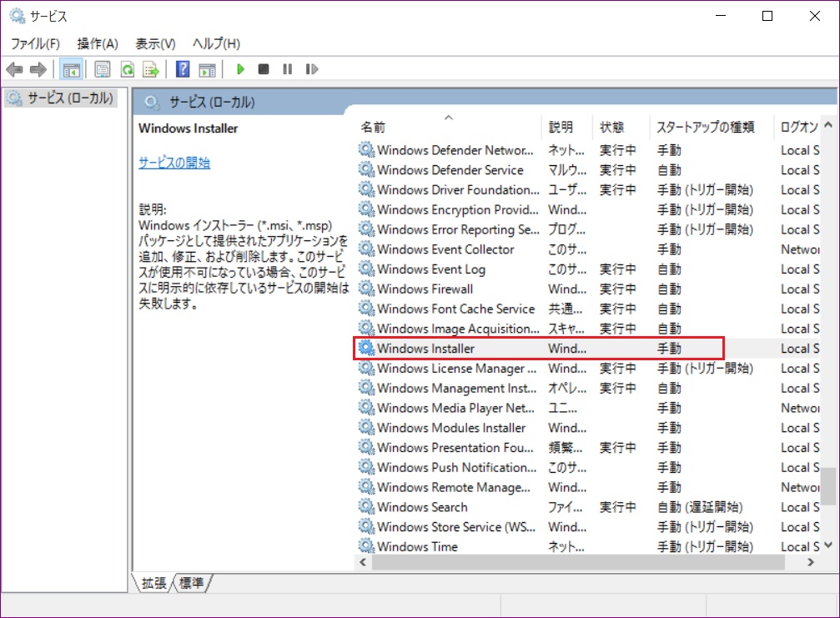
Task: Stop the service with square icon
Action: [264, 69]
